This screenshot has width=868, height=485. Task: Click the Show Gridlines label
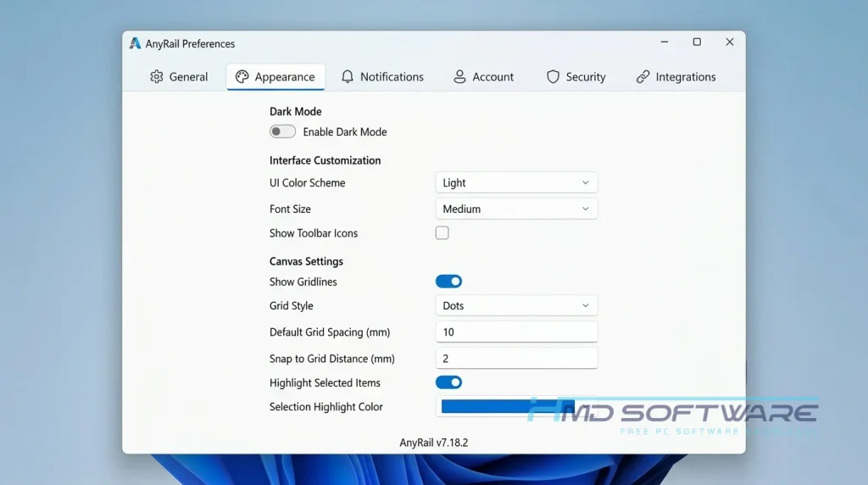pyautogui.click(x=303, y=282)
